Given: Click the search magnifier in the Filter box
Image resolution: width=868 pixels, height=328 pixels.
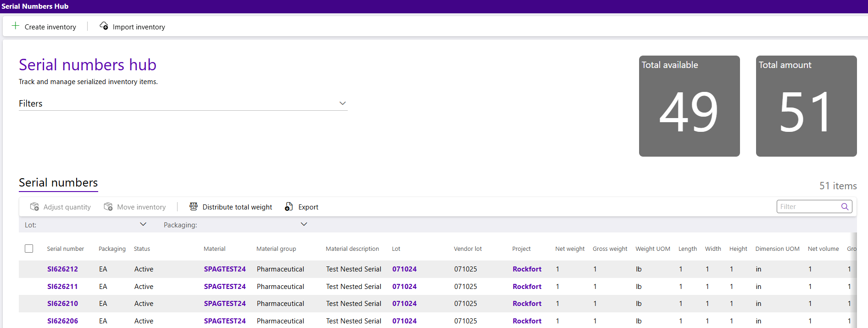Looking at the screenshot, I should [x=845, y=207].
